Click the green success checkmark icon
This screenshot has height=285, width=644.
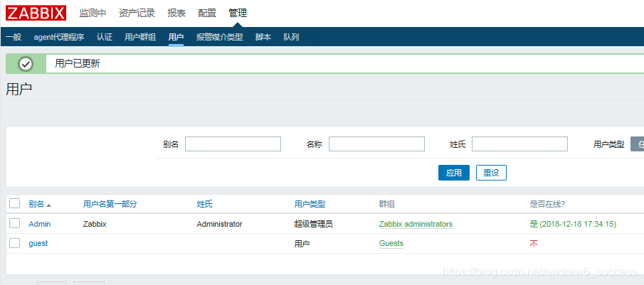26,64
